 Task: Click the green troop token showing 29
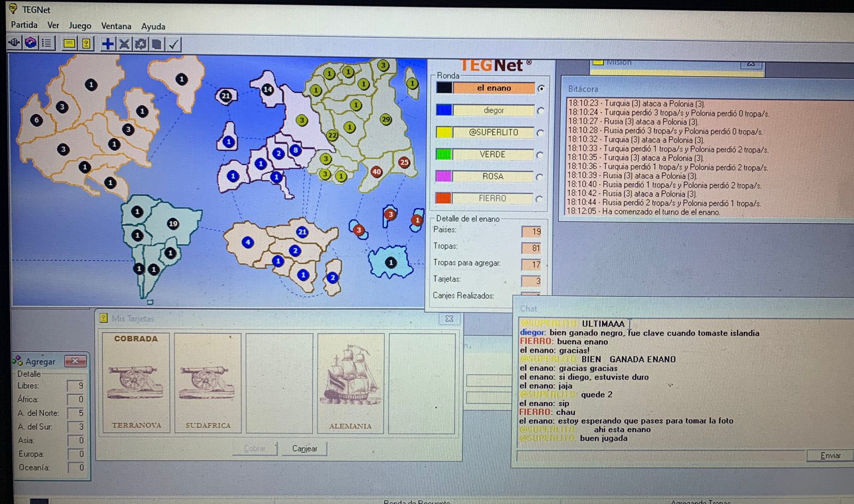(386, 119)
